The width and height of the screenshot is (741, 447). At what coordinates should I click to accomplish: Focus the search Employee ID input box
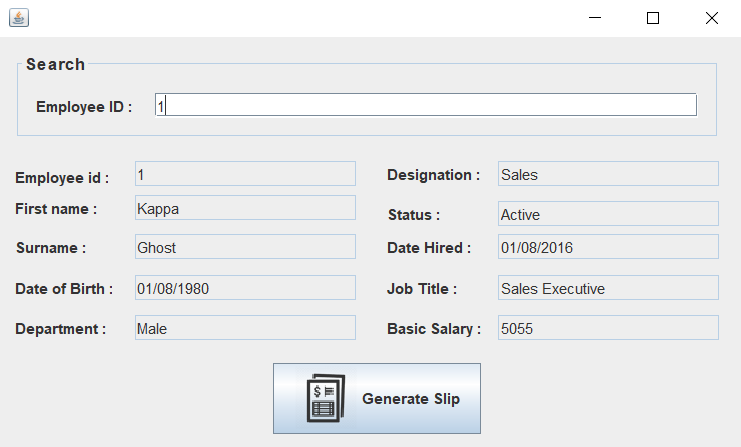(x=425, y=105)
